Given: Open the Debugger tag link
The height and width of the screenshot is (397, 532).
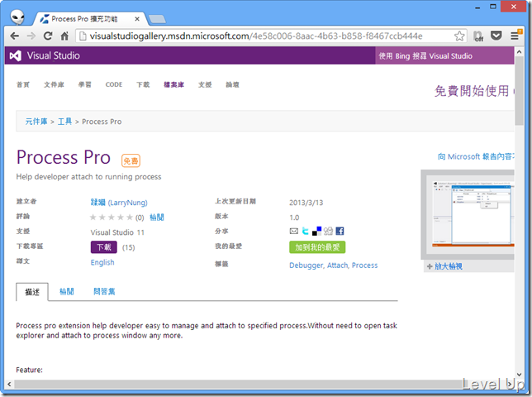Looking at the screenshot, I should 306,265.
